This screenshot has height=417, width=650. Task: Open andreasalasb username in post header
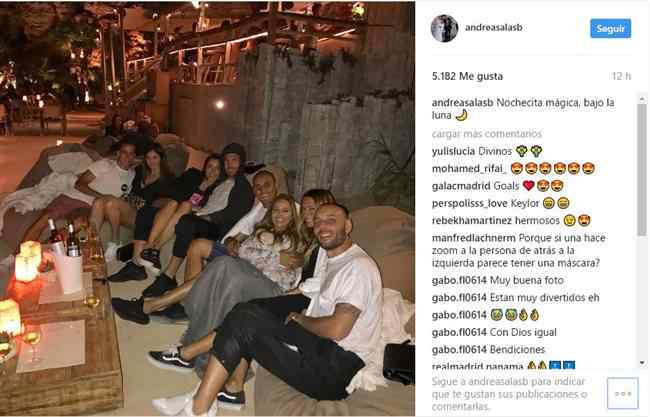(x=493, y=27)
